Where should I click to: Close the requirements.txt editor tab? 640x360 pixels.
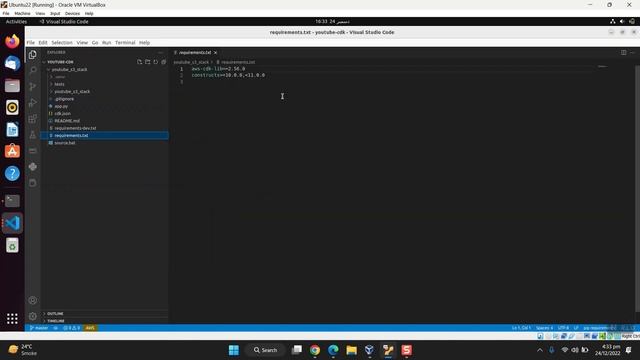point(216,53)
